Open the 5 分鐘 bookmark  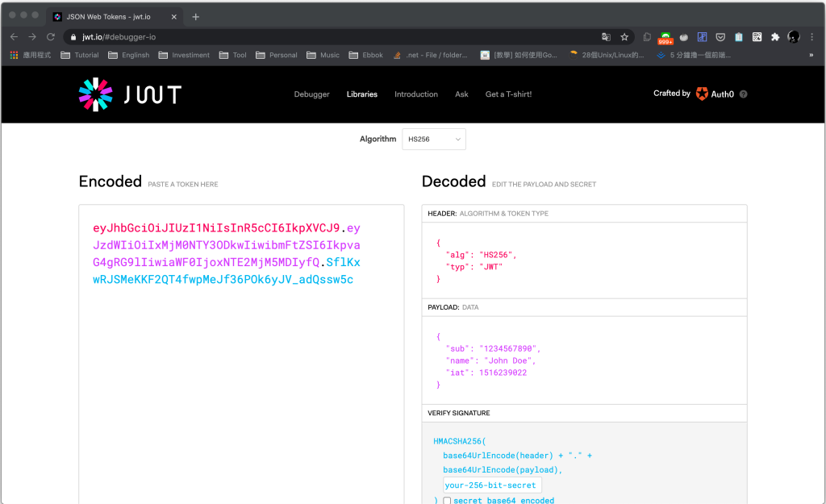click(x=694, y=55)
